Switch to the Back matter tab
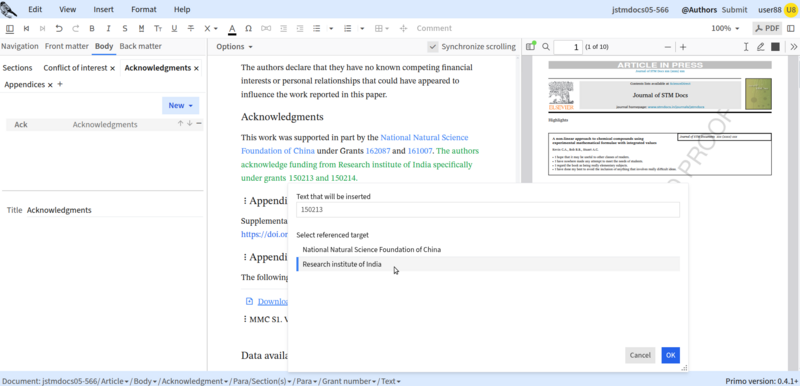Image resolution: width=800 pixels, height=386 pixels. pyautogui.click(x=140, y=46)
